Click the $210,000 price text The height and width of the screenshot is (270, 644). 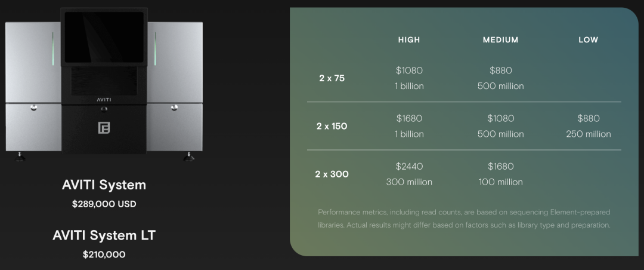pyautogui.click(x=104, y=254)
